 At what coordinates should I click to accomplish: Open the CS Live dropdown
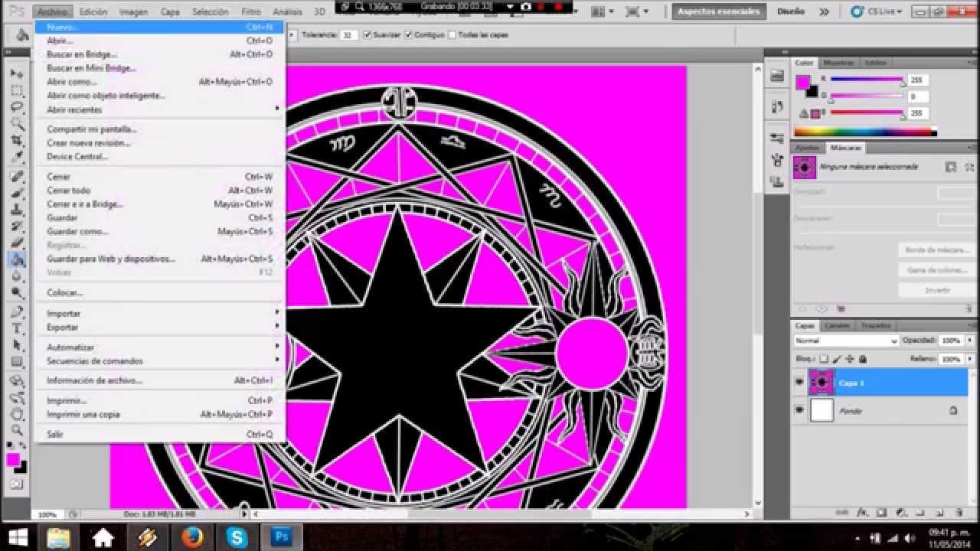tap(877, 11)
